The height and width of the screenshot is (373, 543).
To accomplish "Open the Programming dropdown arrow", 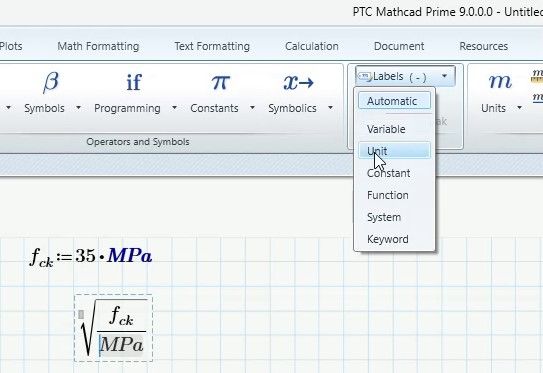I will [174, 108].
